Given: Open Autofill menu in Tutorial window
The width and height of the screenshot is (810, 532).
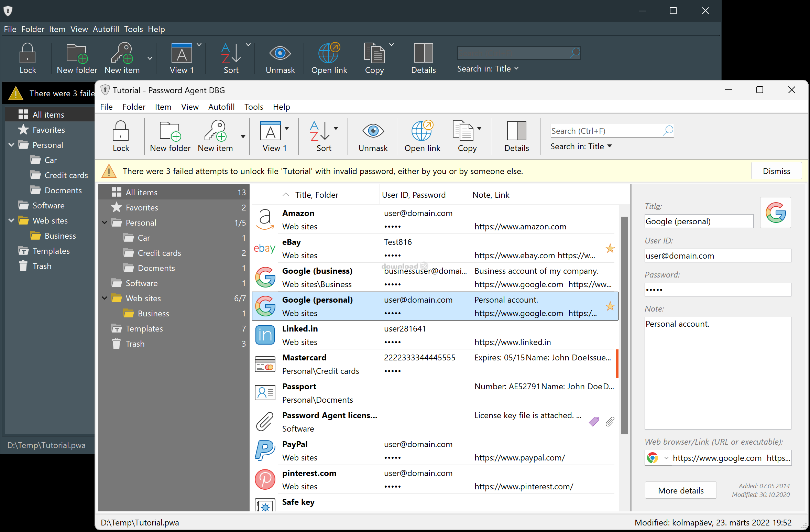Looking at the screenshot, I should (x=221, y=107).
